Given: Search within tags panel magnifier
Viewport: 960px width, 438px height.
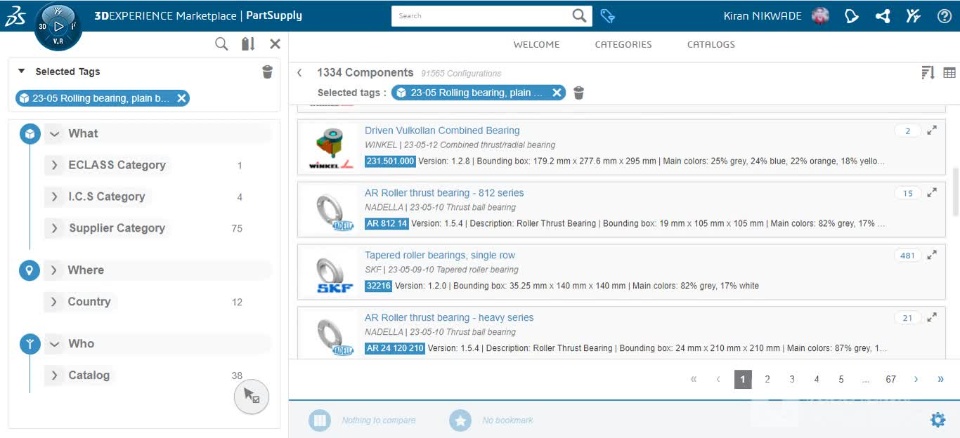Looking at the screenshot, I should pyautogui.click(x=222, y=43).
